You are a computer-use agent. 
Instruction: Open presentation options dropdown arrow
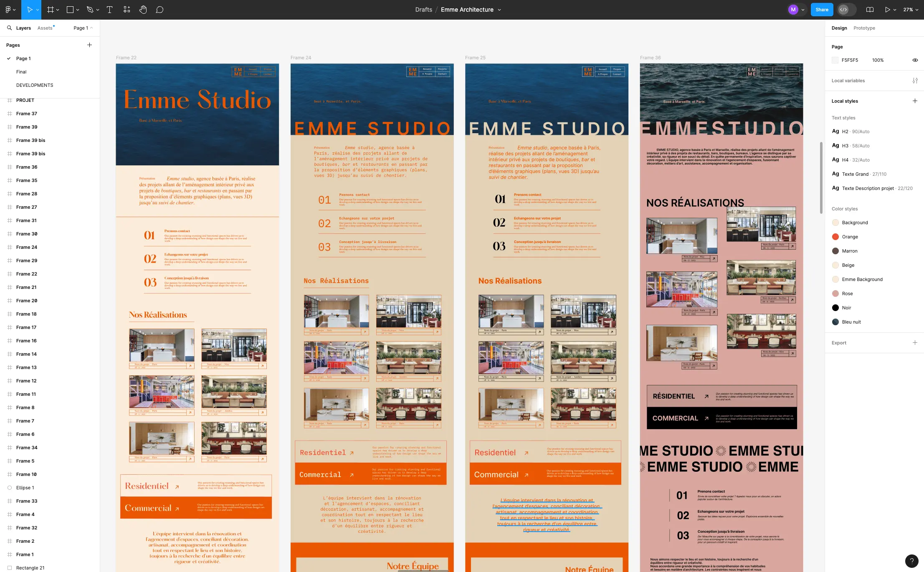(895, 10)
